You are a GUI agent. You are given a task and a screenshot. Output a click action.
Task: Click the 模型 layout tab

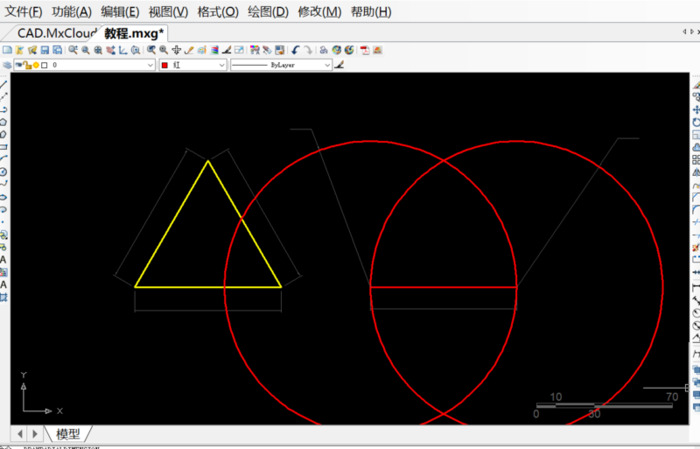point(68,434)
